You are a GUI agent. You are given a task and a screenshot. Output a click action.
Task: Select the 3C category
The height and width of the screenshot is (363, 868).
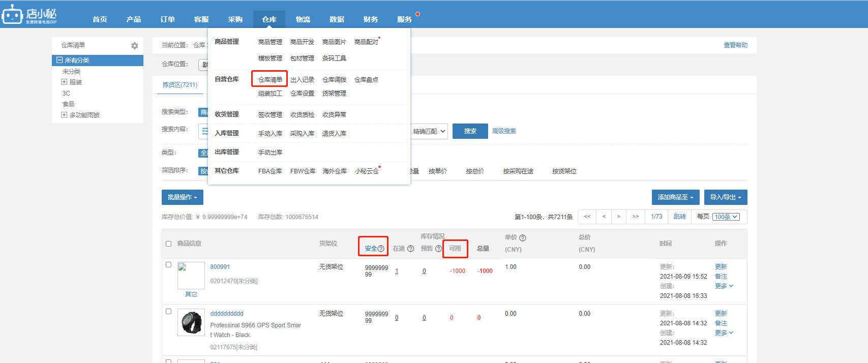66,94
